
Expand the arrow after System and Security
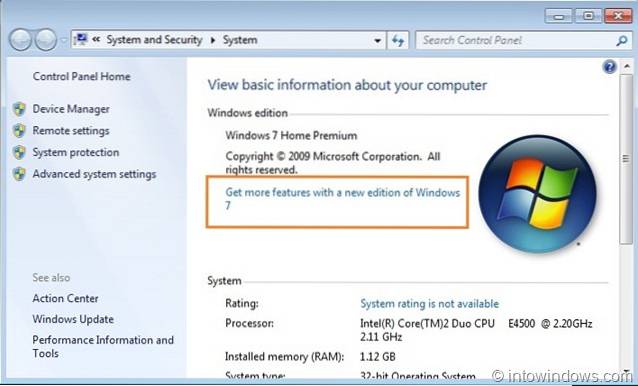coord(213,40)
